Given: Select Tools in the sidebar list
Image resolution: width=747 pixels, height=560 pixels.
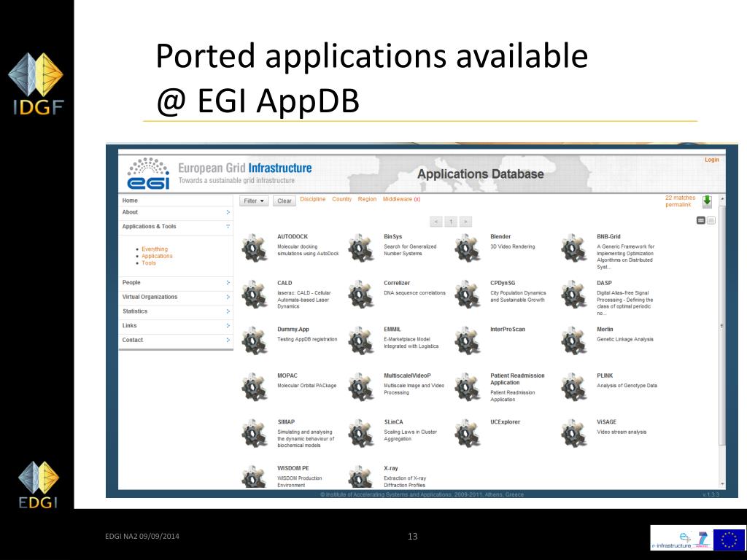Looking at the screenshot, I should point(149,262).
